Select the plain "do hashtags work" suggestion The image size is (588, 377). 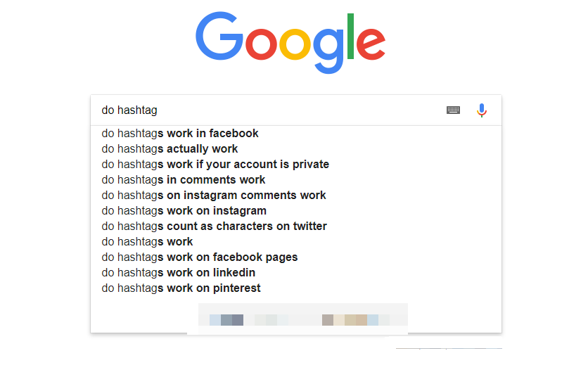click(147, 242)
